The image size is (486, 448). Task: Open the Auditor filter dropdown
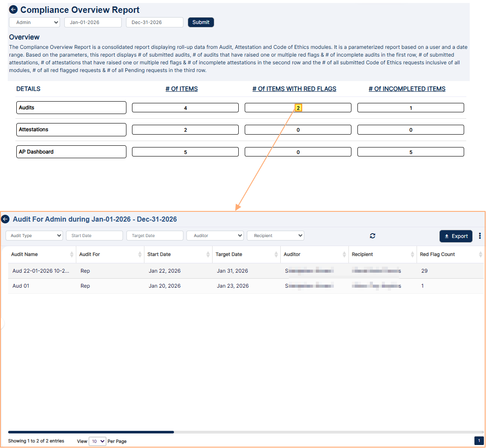click(215, 235)
